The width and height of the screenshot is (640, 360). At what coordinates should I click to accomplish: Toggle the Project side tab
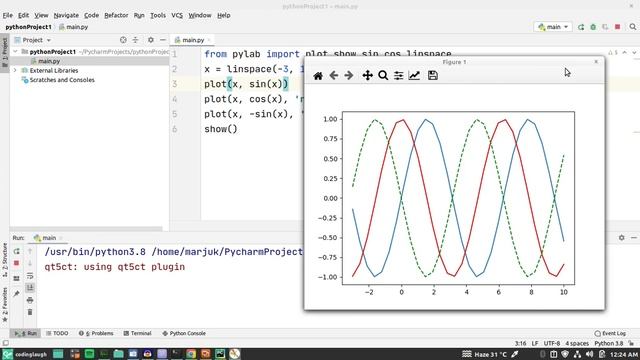coord(4,52)
